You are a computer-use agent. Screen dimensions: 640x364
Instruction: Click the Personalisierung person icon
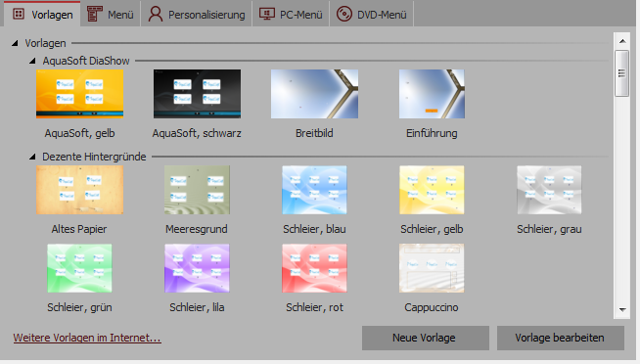point(155,15)
